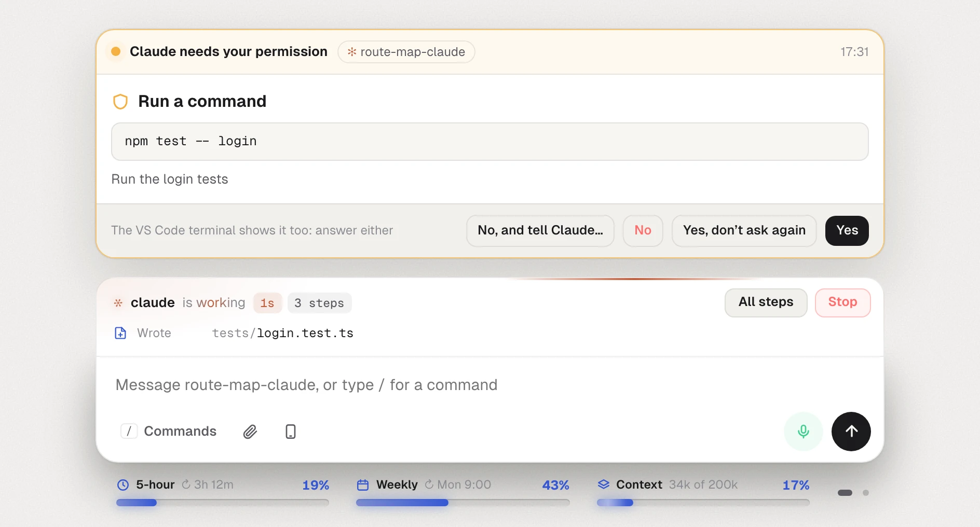Open All steps view
Image resolution: width=980 pixels, height=527 pixels.
766,302
